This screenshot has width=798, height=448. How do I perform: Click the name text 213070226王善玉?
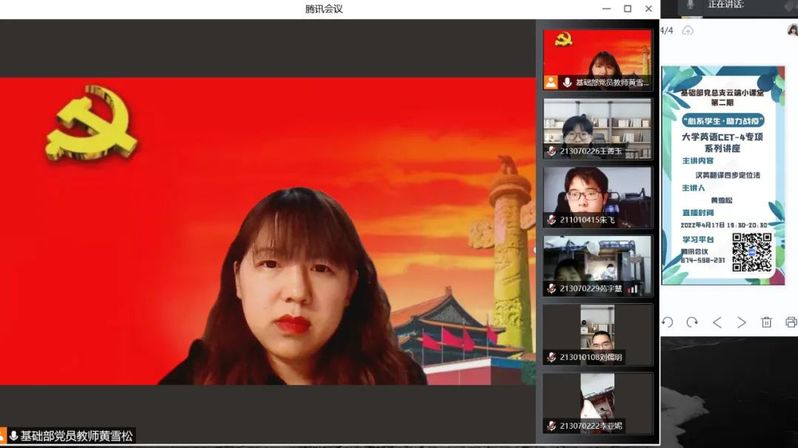591,151
